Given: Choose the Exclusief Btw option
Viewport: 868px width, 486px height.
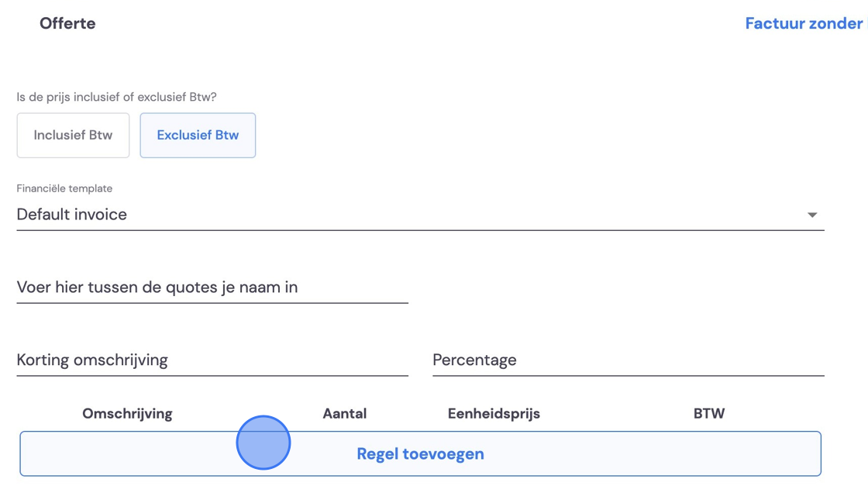Looking at the screenshot, I should click(x=198, y=135).
